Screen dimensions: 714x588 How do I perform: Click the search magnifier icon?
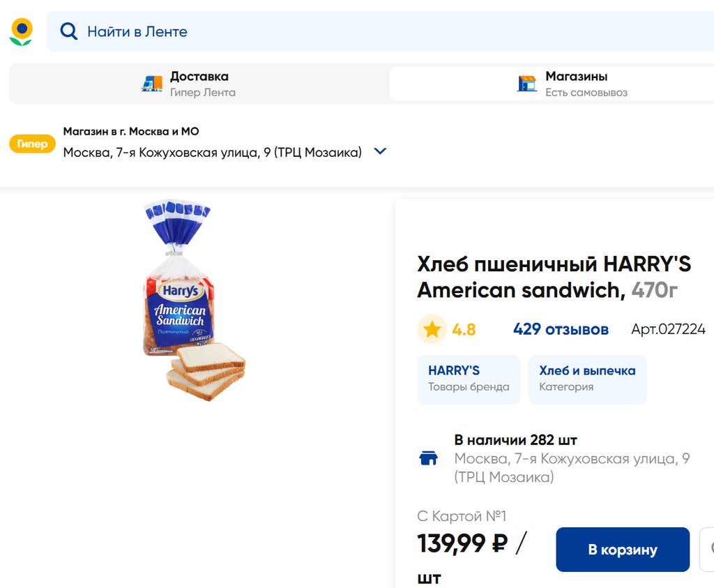(x=68, y=31)
